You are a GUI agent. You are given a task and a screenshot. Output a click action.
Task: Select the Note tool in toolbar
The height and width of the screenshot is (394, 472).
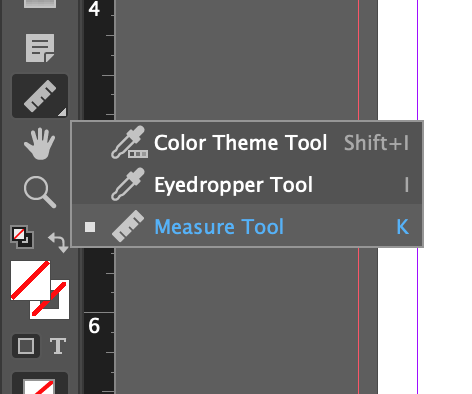[x=40, y=48]
